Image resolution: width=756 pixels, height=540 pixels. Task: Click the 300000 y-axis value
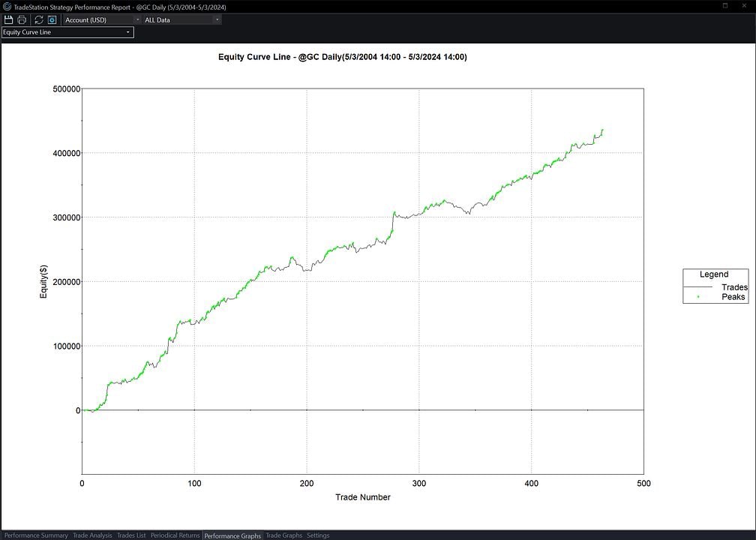[x=67, y=217]
